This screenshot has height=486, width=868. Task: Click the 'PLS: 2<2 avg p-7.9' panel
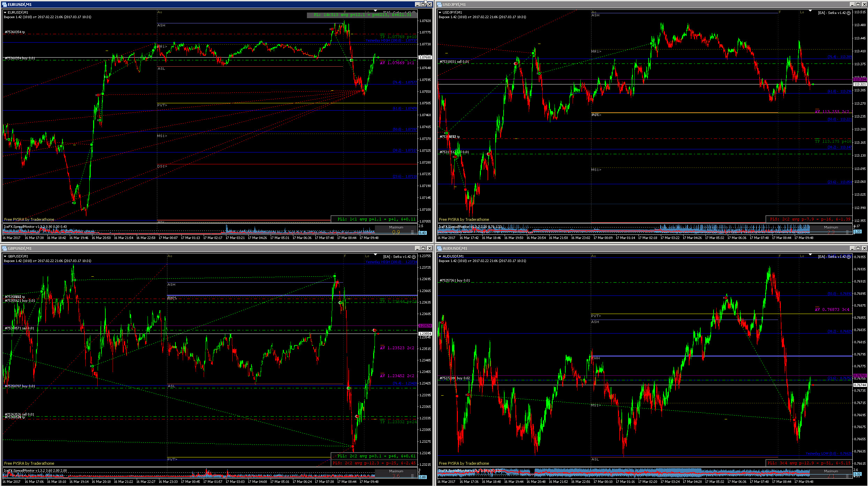pos(809,219)
